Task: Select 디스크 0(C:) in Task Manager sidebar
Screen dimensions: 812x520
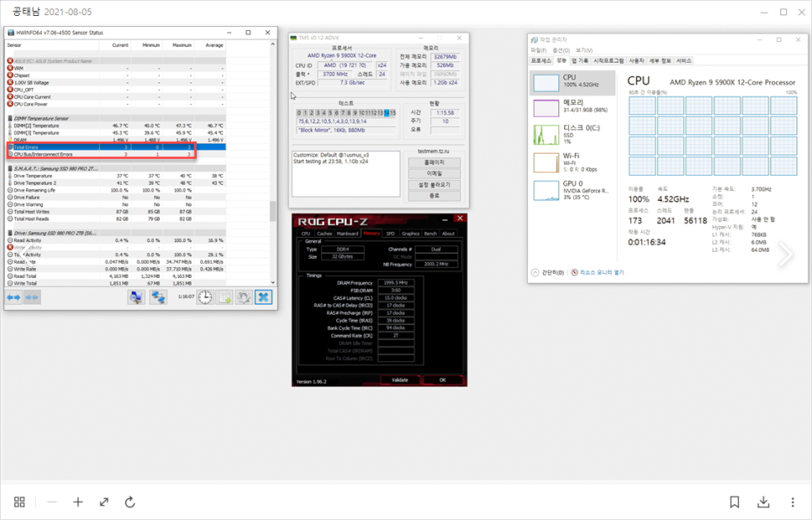Action: pyautogui.click(x=572, y=134)
